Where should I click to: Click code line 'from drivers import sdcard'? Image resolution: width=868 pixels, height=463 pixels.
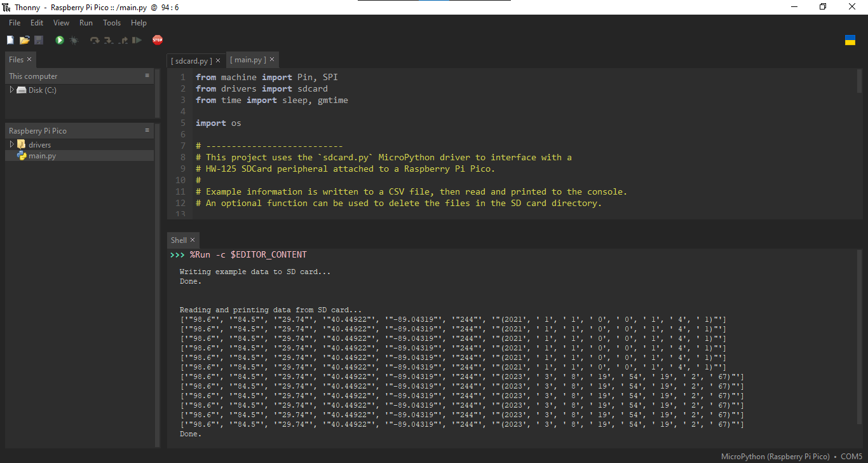coord(262,88)
